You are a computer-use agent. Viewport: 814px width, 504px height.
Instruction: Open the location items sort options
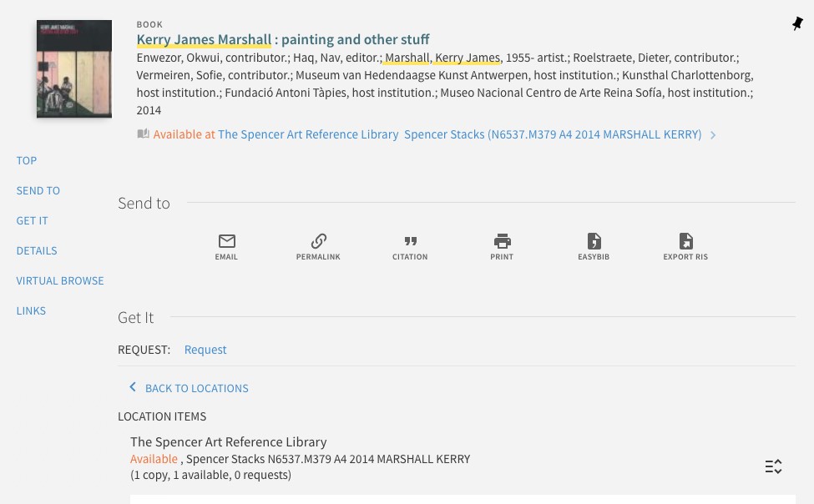(x=773, y=466)
